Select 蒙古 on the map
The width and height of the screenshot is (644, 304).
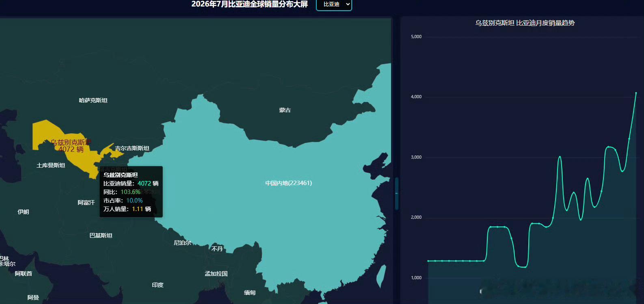(285, 110)
